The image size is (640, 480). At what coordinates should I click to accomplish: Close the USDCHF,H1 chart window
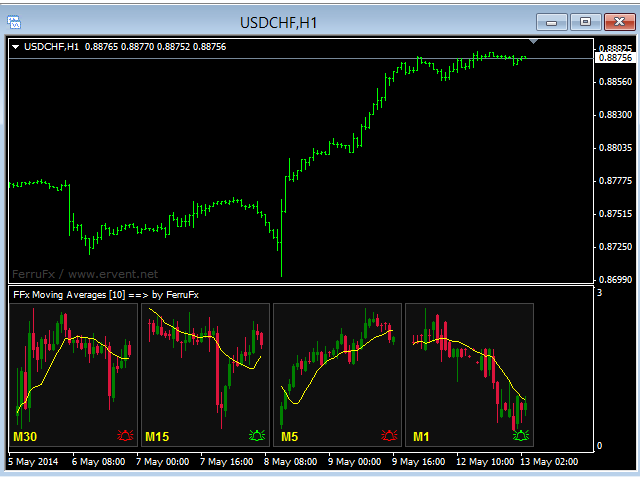619,21
